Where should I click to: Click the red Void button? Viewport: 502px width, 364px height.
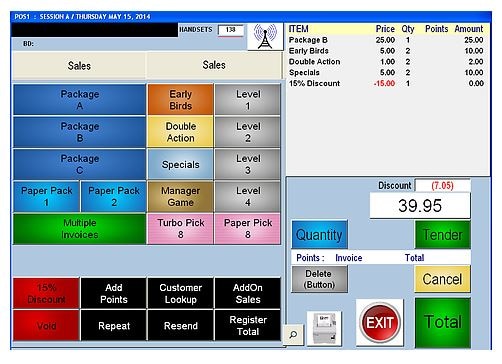click(x=46, y=326)
